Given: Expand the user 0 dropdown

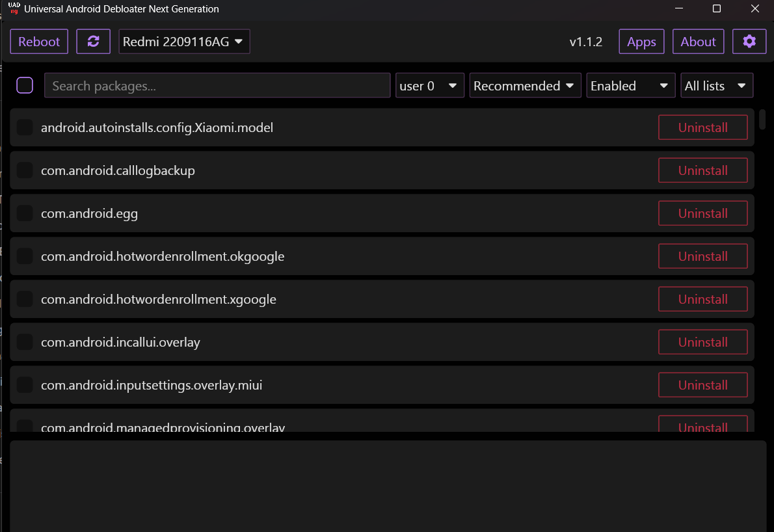Looking at the screenshot, I should pyautogui.click(x=430, y=86).
